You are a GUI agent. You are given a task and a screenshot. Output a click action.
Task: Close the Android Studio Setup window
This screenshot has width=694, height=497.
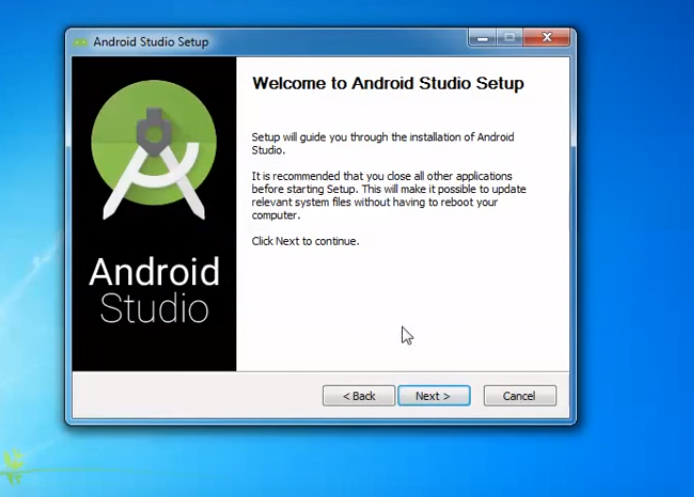547,38
